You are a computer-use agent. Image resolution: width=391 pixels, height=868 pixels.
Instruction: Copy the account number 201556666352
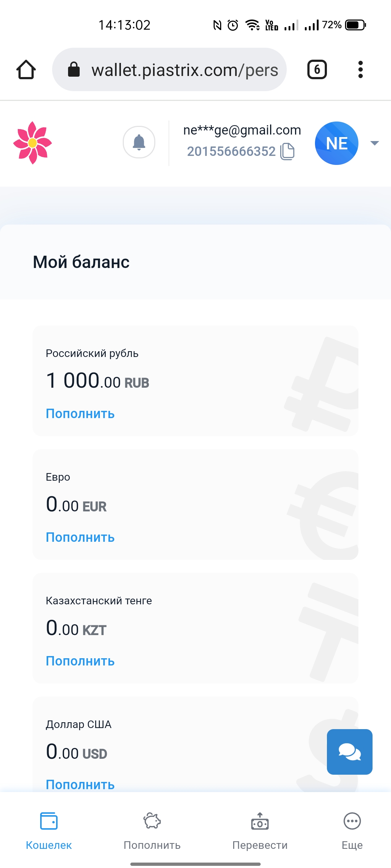point(287,151)
